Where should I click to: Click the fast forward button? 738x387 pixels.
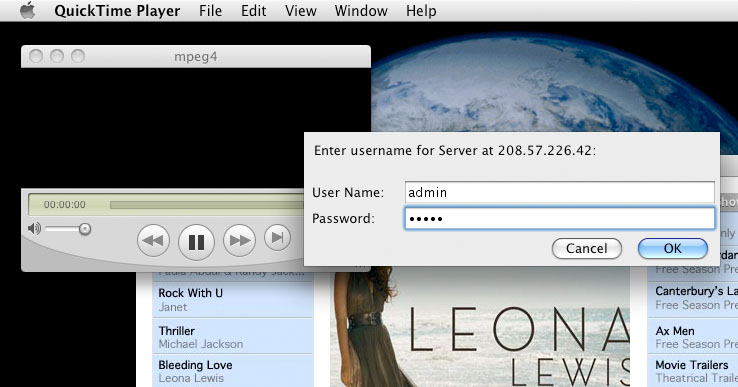[240, 241]
